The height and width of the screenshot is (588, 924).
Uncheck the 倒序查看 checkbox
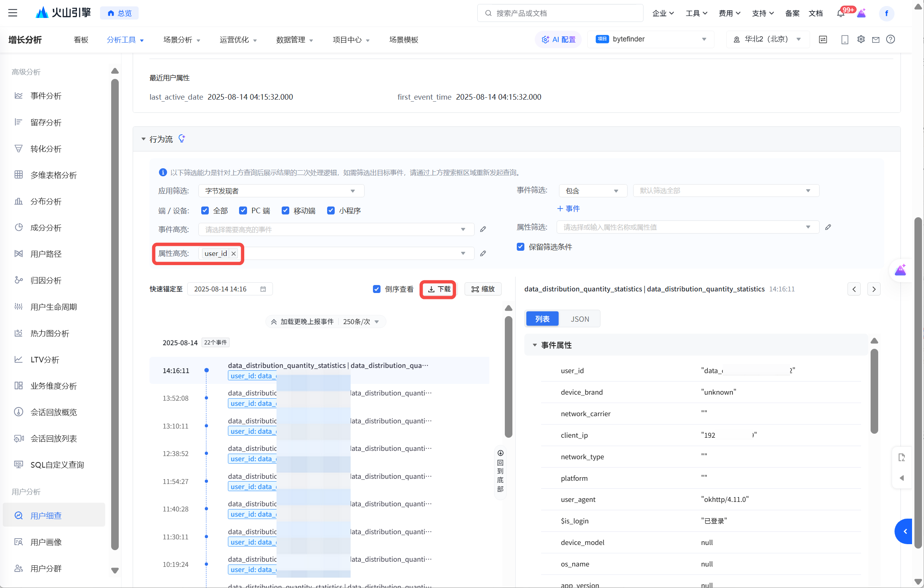point(377,289)
